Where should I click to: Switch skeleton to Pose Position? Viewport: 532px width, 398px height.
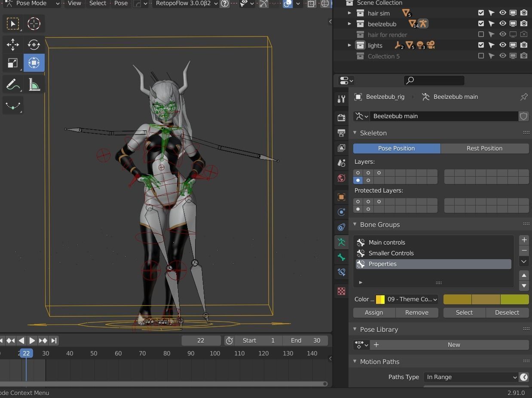point(397,148)
